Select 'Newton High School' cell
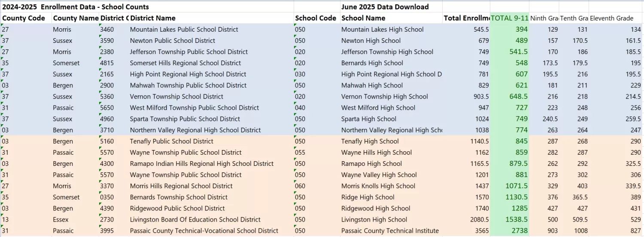Image resolution: width=644 pixels, height=237 pixels. click(391, 41)
